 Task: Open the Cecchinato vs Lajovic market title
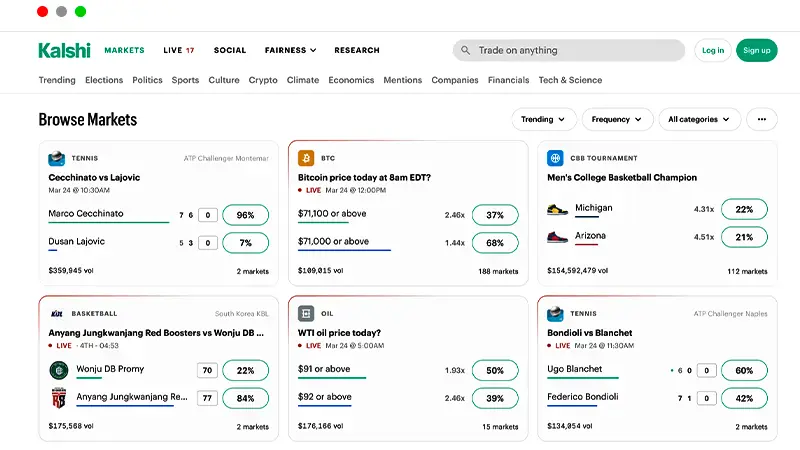pos(94,178)
